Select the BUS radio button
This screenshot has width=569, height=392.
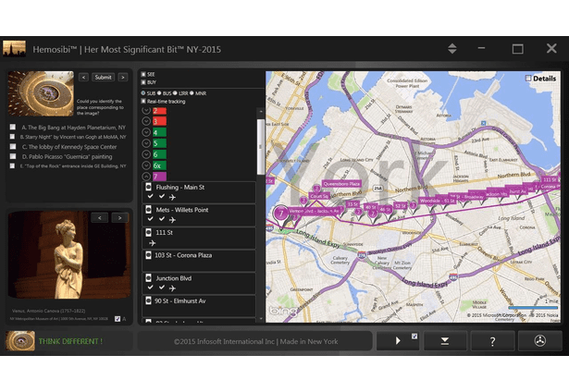point(159,93)
